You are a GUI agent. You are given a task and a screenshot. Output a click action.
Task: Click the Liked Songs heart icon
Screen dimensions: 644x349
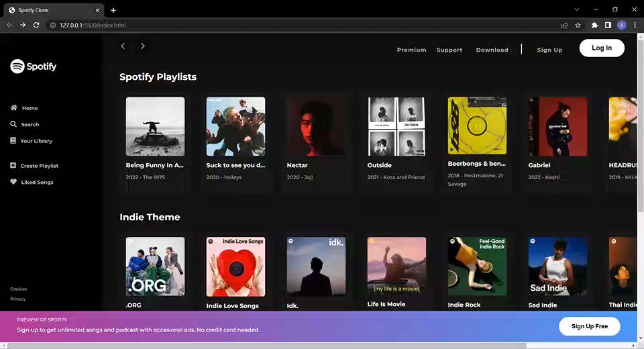13,182
